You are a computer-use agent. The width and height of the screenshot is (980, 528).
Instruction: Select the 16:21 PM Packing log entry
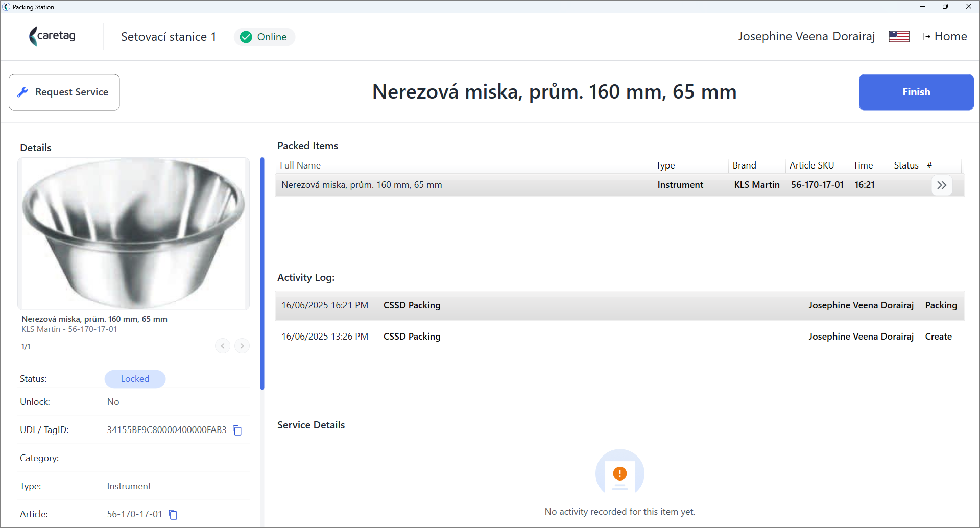620,306
